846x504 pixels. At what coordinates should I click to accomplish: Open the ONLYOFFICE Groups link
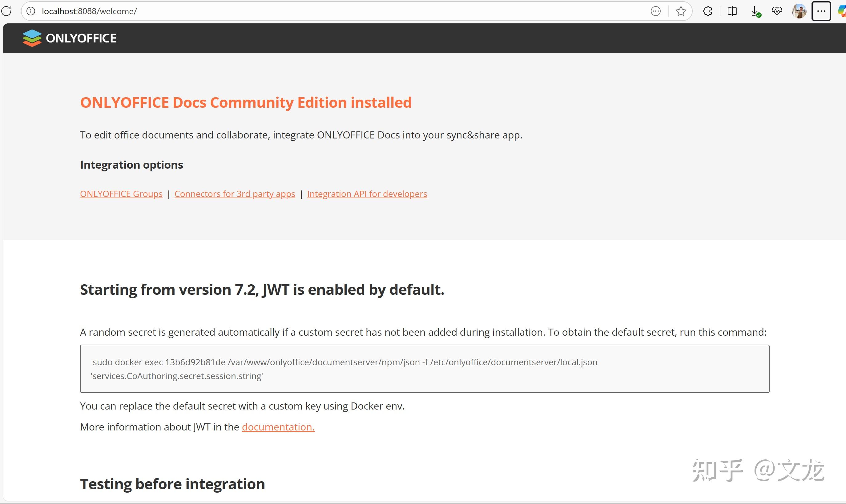point(121,194)
